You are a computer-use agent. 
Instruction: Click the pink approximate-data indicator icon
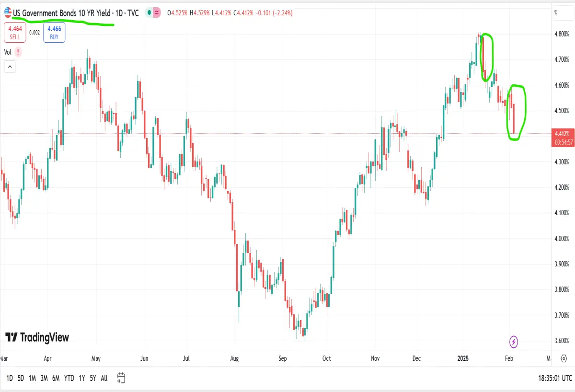pos(156,13)
